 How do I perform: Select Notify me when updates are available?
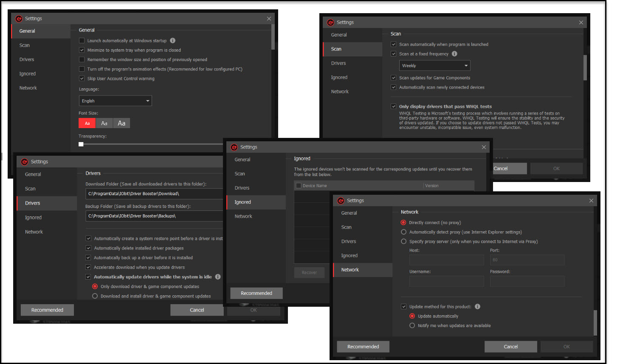412,326
